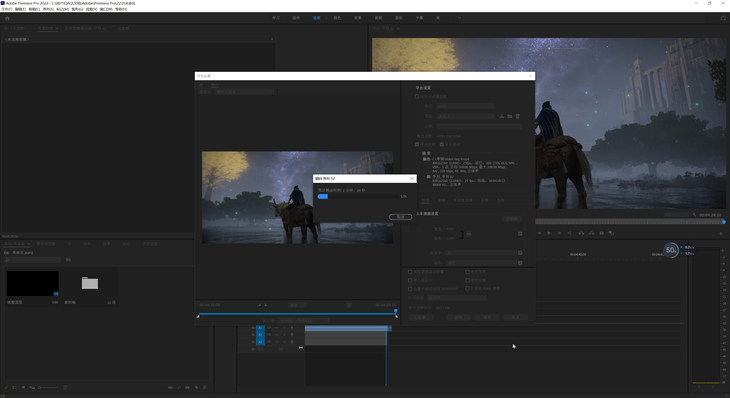
Task: Click the save preset icon in export settings
Action: click(x=501, y=116)
